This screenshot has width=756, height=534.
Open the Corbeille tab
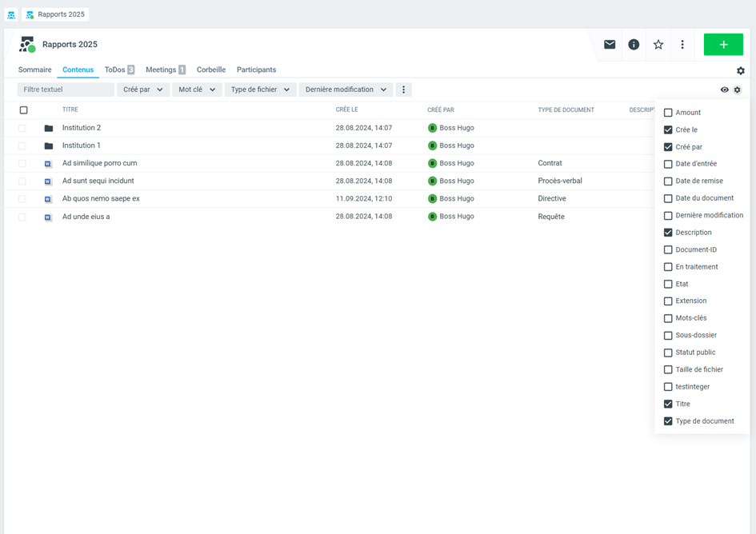coord(211,70)
